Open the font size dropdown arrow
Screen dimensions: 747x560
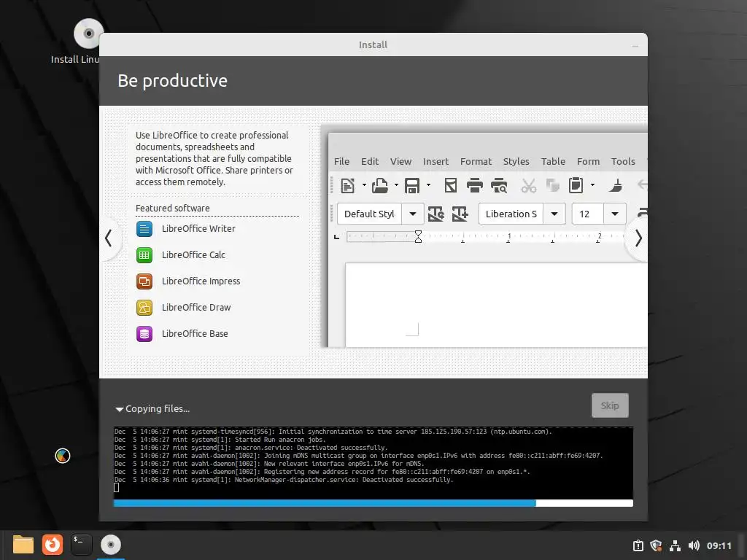(615, 214)
